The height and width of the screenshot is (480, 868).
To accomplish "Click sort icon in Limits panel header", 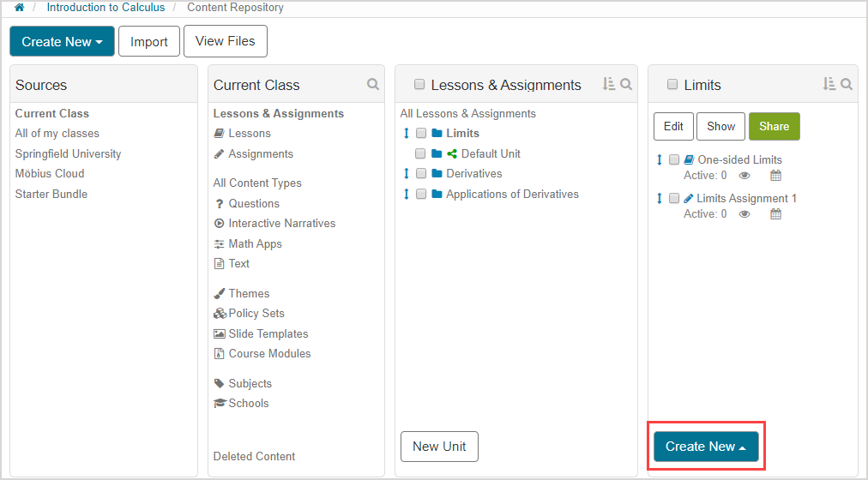I will click(829, 84).
